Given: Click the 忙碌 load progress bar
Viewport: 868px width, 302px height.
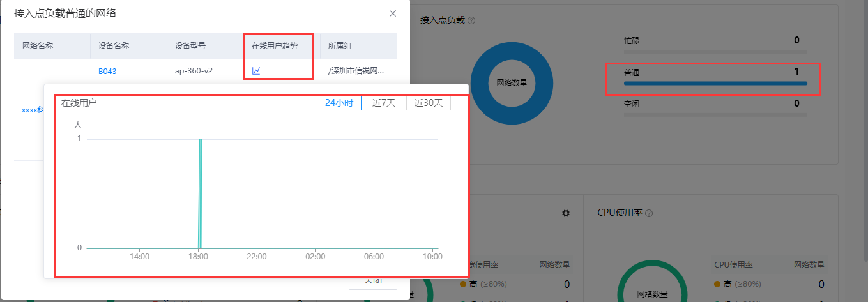Looking at the screenshot, I should pyautogui.click(x=715, y=52).
